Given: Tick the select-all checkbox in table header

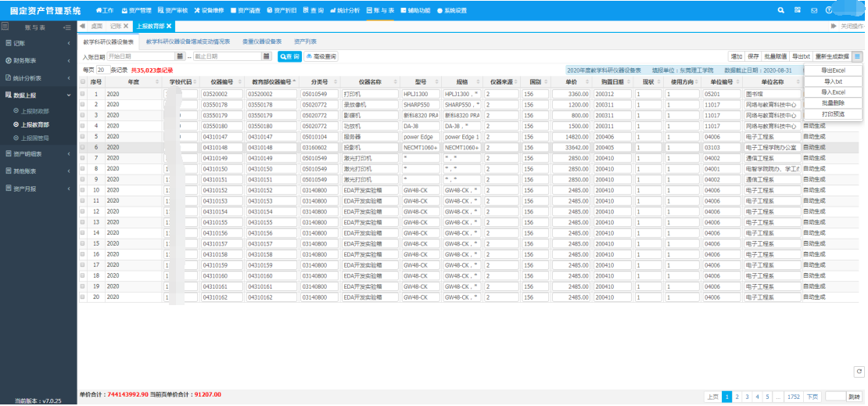Looking at the screenshot, I should [83, 81].
